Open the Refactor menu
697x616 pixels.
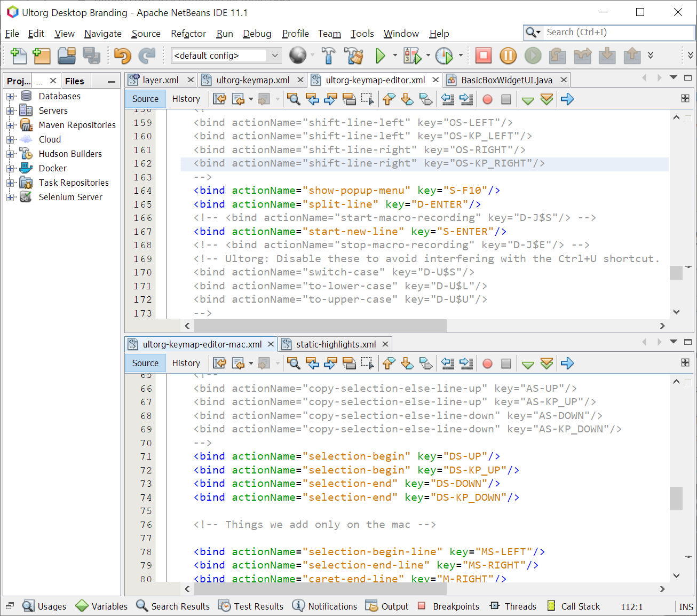(188, 34)
